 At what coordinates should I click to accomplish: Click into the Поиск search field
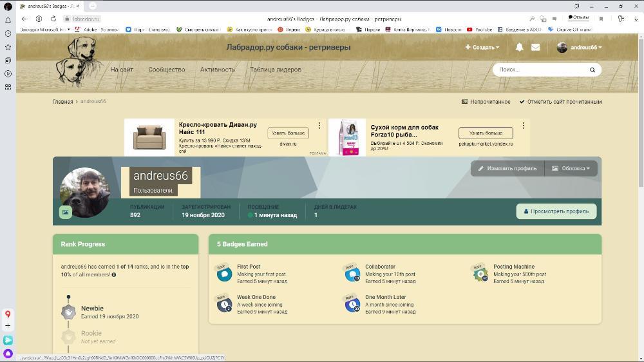(540, 70)
